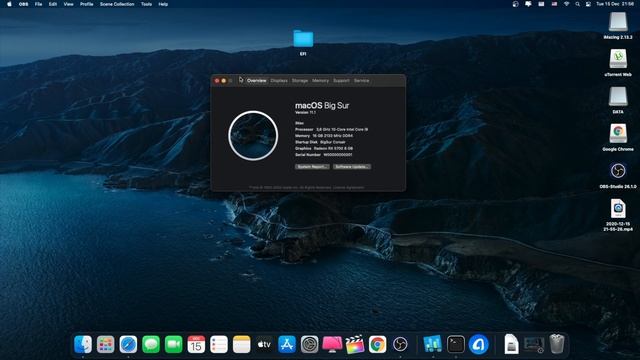Open the Scene Collection menu
Viewport: 640px width, 360px height.
pyautogui.click(x=117, y=4)
